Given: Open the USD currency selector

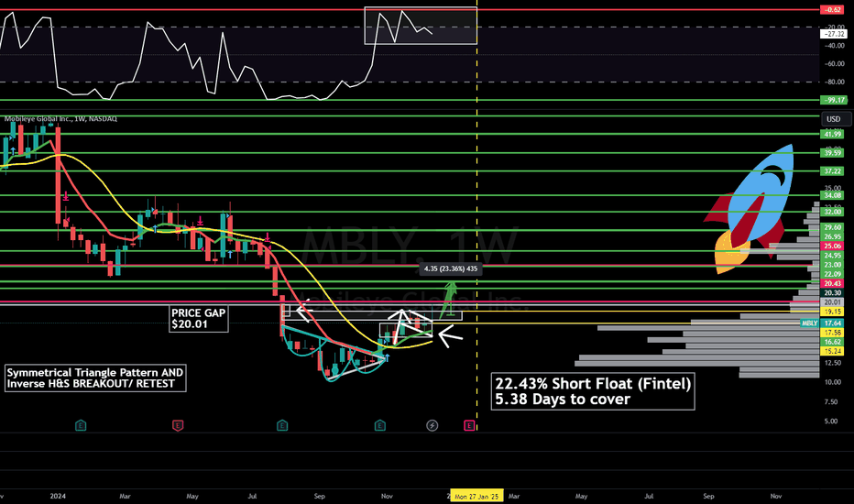Looking at the screenshot, I should pos(836,119).
